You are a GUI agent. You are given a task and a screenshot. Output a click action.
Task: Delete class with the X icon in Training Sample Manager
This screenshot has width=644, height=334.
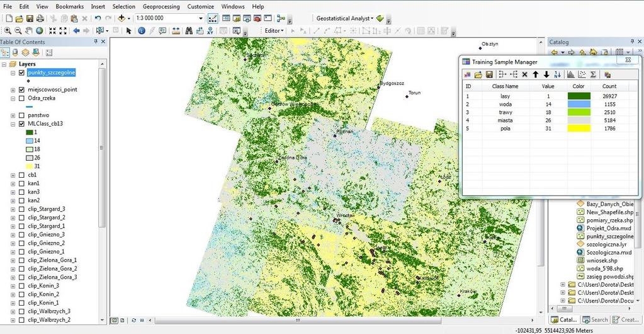(x=524, y=74)
